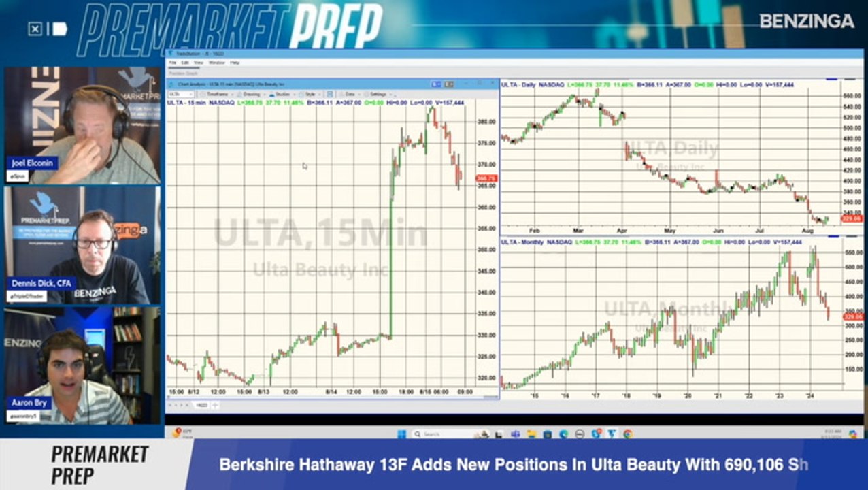This screenshot has width=868, height=490.
Task: Expand the Drawing tools dropdown
Action: [251, 94]
